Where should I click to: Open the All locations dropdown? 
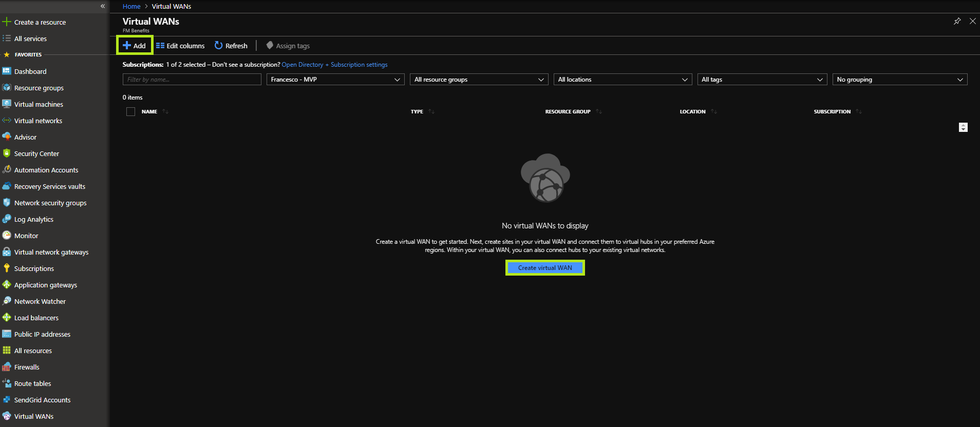[623, 80]
